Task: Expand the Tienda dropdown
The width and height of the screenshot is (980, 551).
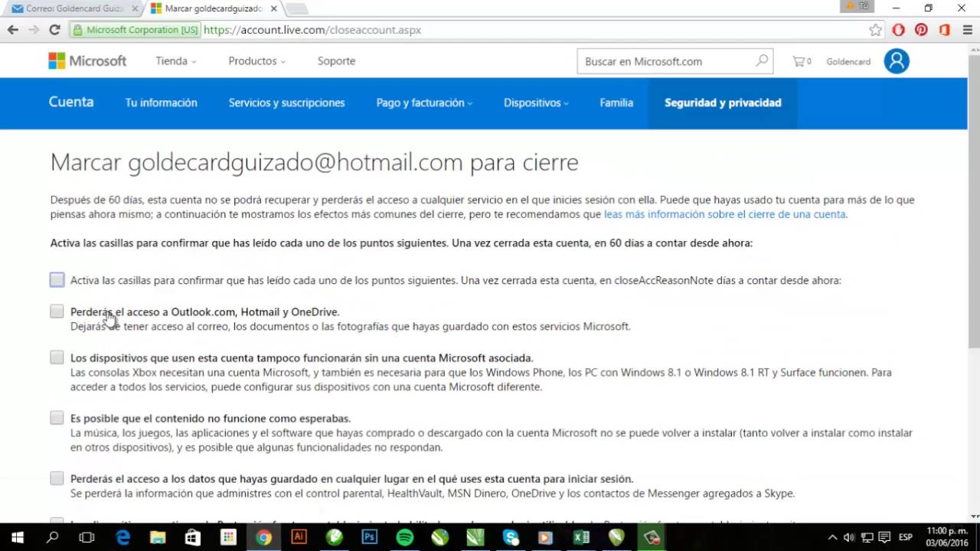Action: click(176, 61)
